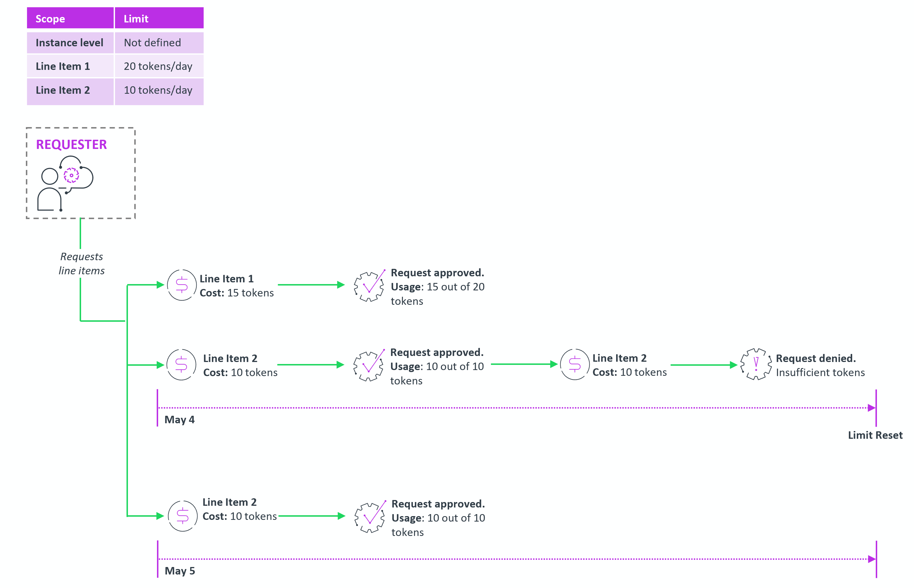Viewport: 914px width, 588px height.
Task: Select the Limit table header
Action: (159, 18)
